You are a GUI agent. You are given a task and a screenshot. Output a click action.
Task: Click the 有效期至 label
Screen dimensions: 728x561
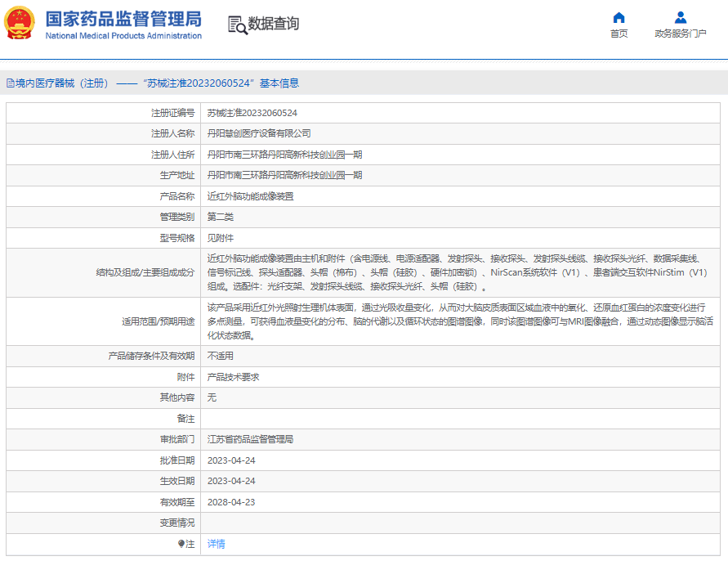click(x=176, y=502)
